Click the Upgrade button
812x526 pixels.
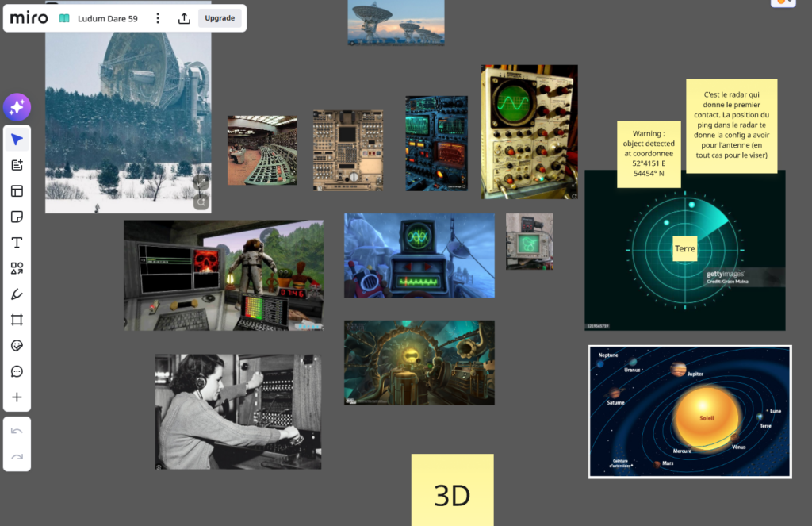(220, 18)
